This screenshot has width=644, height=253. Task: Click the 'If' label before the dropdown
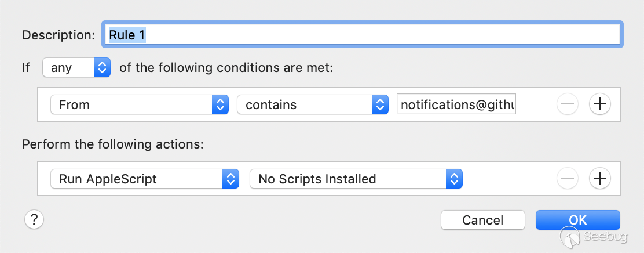[26, 67]
